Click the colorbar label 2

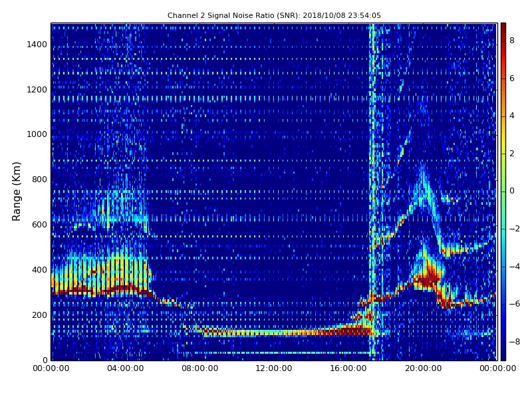(512, 154)
